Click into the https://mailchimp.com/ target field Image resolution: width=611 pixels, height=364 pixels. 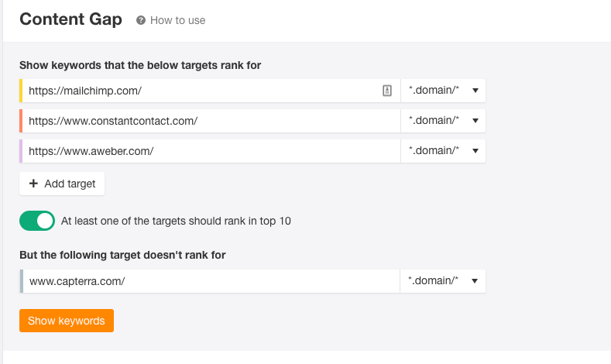(211, 91)
